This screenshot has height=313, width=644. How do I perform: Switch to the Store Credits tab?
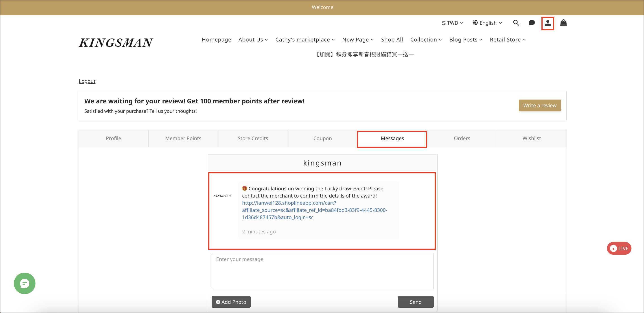pos(253,138)
